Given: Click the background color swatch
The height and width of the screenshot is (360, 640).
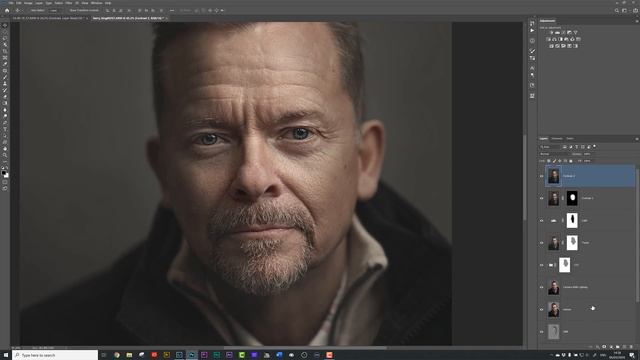Looking at the screenshot, I should pyautogui.click(x=6, y=176).
